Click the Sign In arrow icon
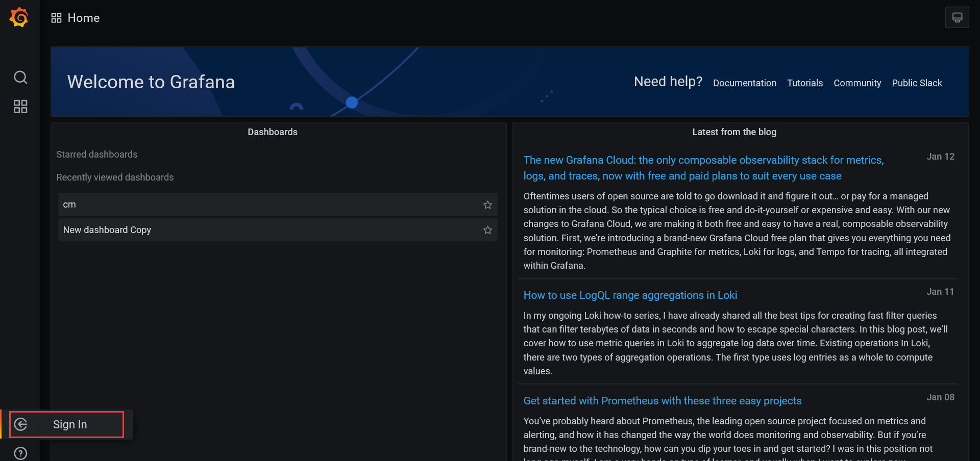 coord(21,424)
